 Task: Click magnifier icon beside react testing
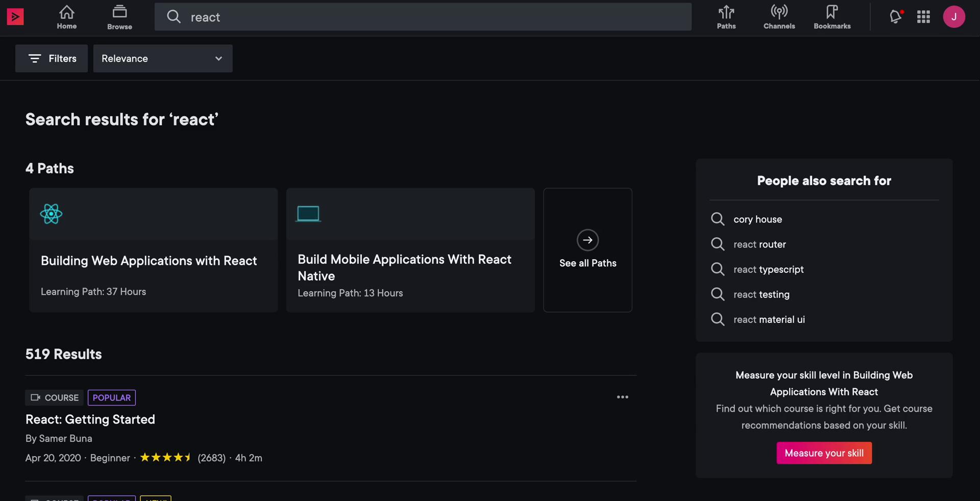click(718, 294)
